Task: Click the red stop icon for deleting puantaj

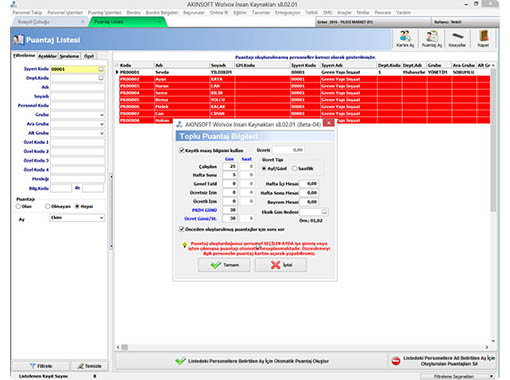Action: click(x=396, y=361)
